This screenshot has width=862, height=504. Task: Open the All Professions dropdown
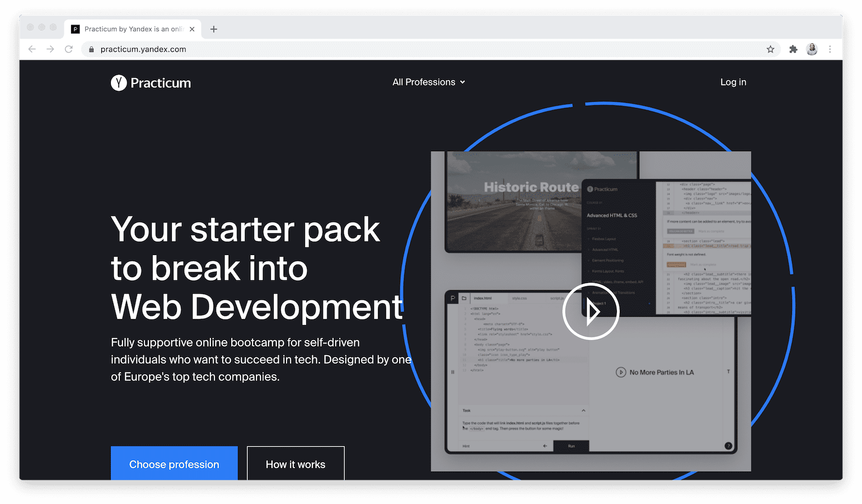pos(428,82)
